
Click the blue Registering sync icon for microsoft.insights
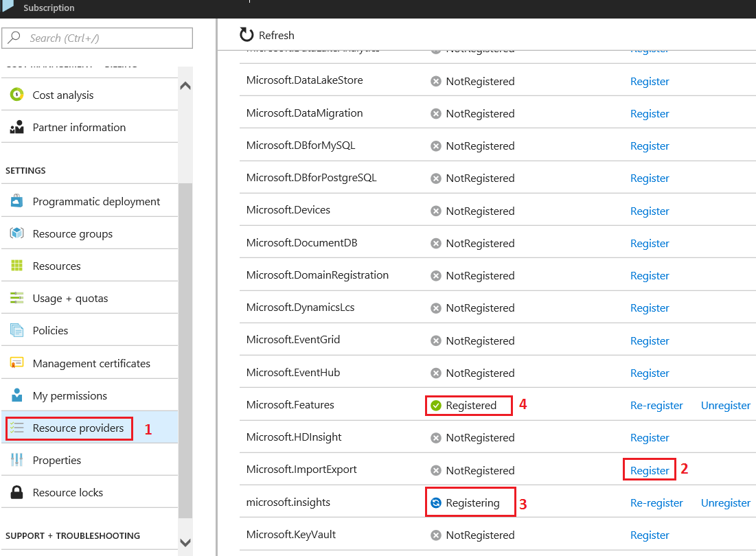click(x=436, y=502)
